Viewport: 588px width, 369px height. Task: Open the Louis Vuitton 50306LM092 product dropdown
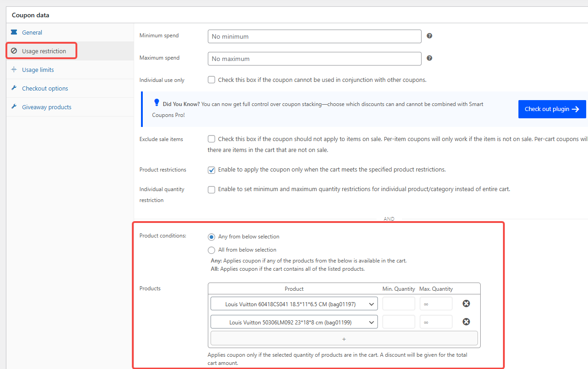pyautogui.click(x=294, y=322)
